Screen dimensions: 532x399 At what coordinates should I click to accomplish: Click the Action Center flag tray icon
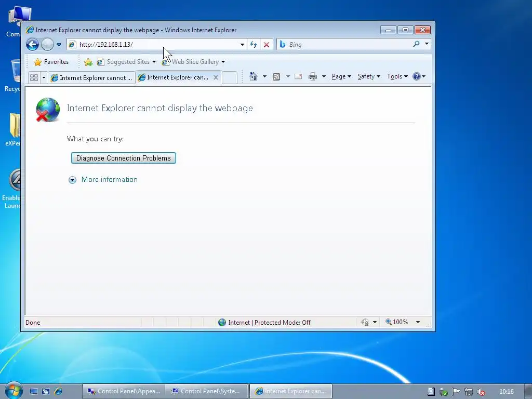[x=456, y=392]
